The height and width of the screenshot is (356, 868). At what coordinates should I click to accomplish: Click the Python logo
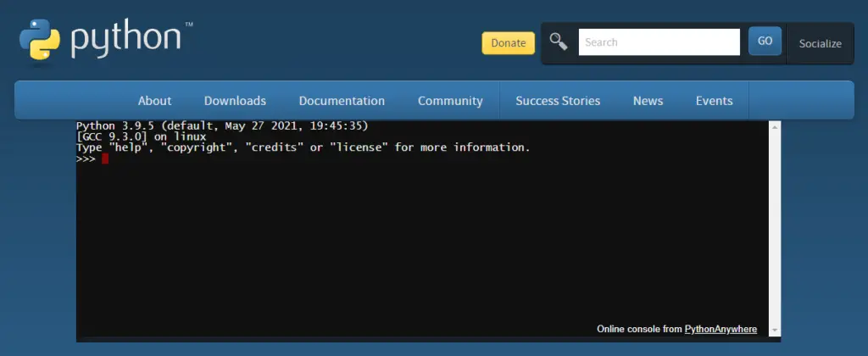[x=106, y=40]
